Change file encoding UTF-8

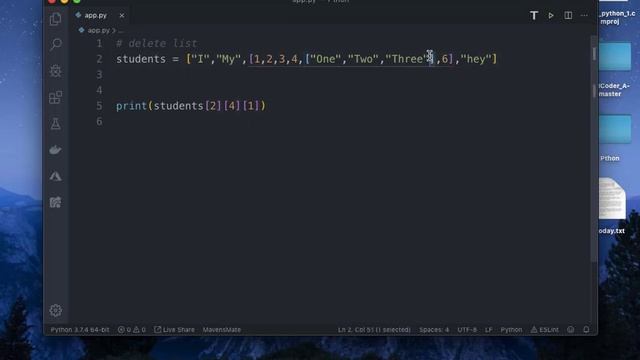pos(467,329)
